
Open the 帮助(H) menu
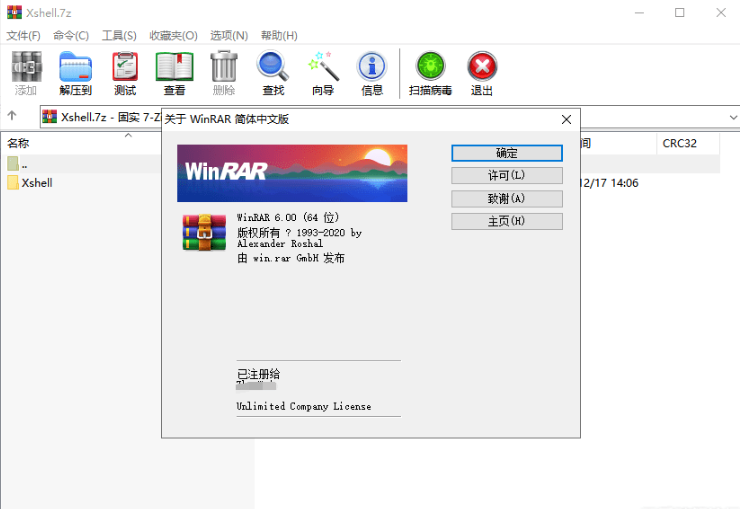click(x=279, y=35)
